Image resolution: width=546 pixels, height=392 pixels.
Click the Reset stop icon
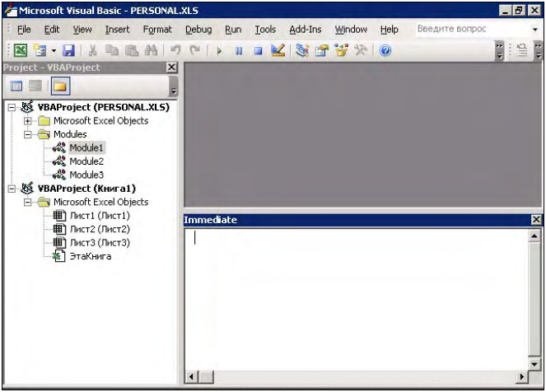[x=258, y=51]
